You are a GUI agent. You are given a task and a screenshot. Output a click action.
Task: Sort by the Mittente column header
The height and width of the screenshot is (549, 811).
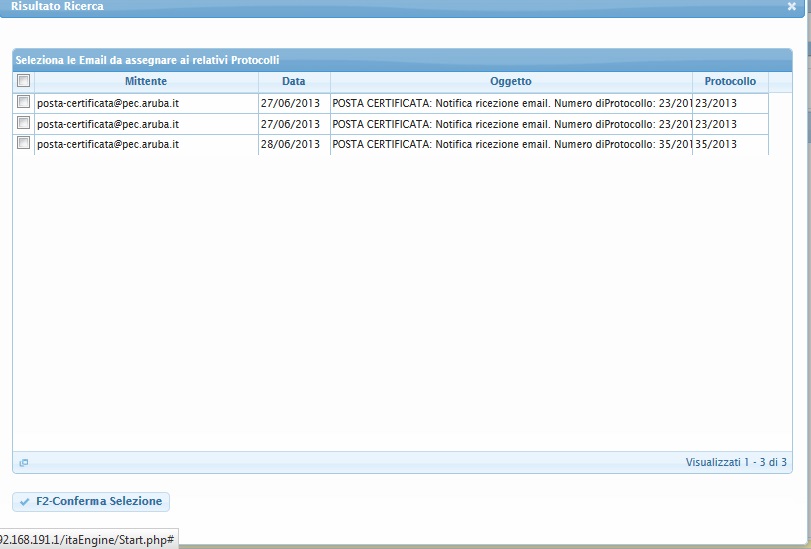tap(146, 81)
